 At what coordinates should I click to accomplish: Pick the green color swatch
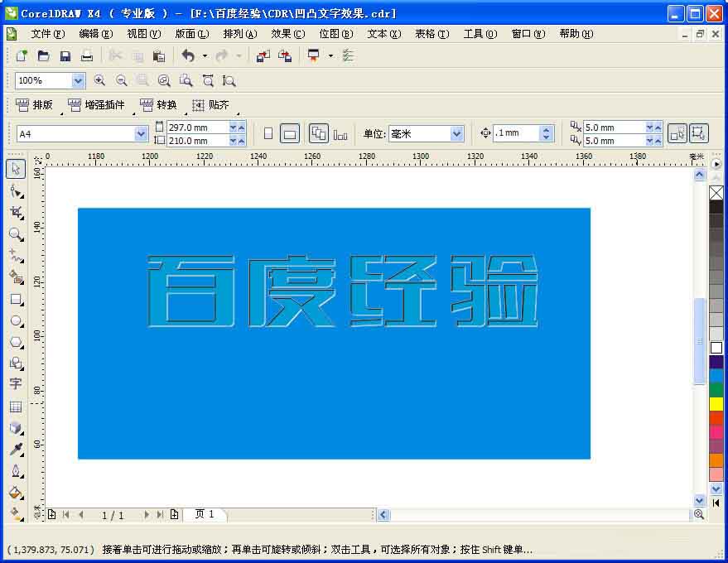716,390
